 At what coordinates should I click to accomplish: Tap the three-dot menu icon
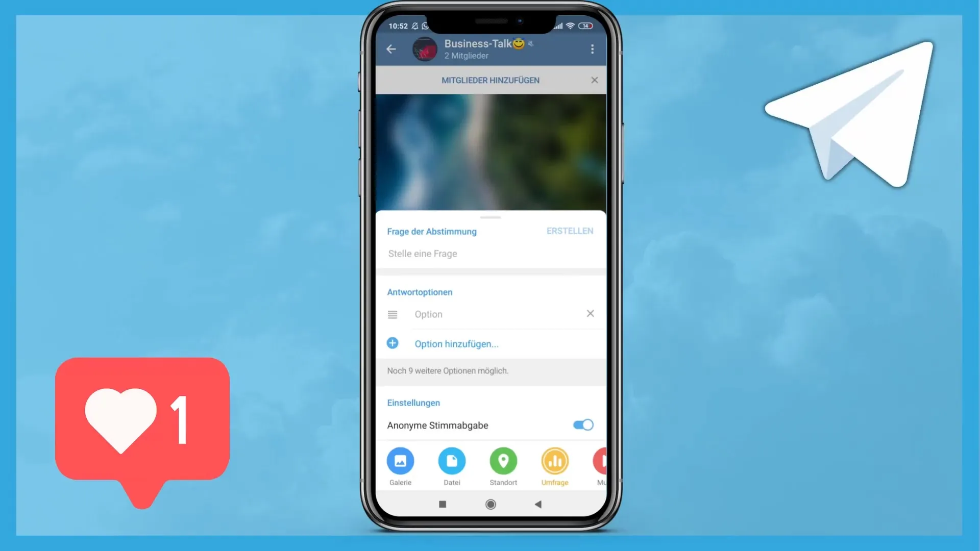(592, 48)
